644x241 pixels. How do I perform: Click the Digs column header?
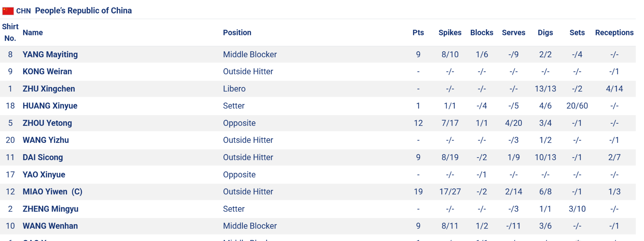point(545,33)
